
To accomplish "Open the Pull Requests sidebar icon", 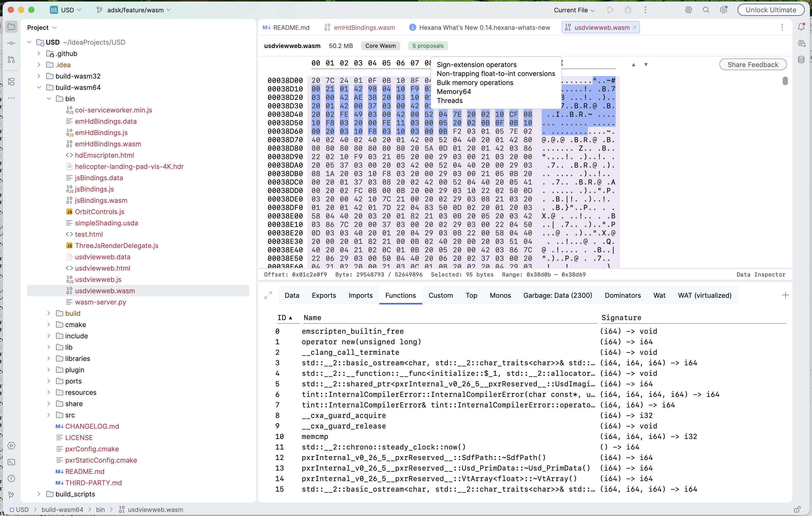I will (x=11, y=60).
